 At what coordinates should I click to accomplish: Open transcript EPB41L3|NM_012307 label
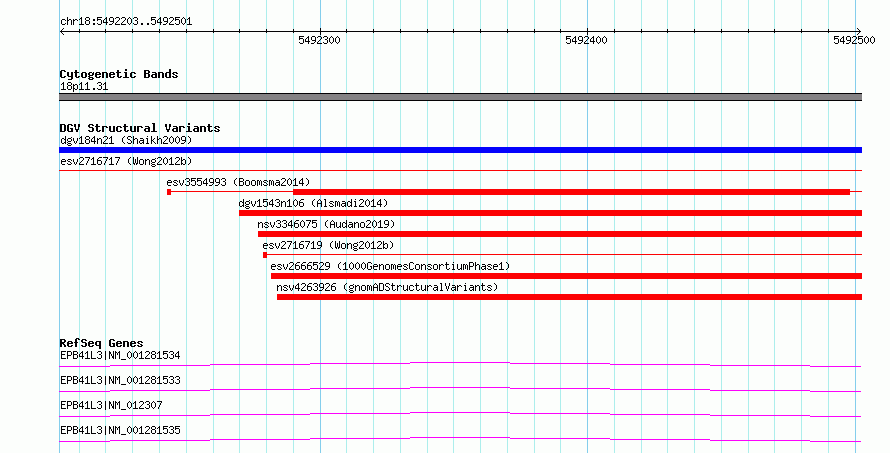pyautogui.click(x=111, y=405)
